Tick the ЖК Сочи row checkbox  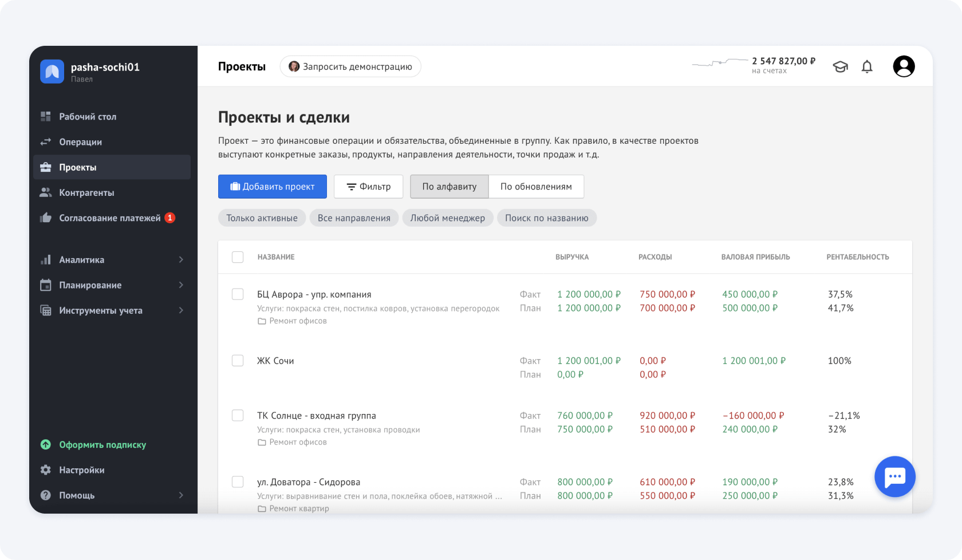(x=238, y=361)
